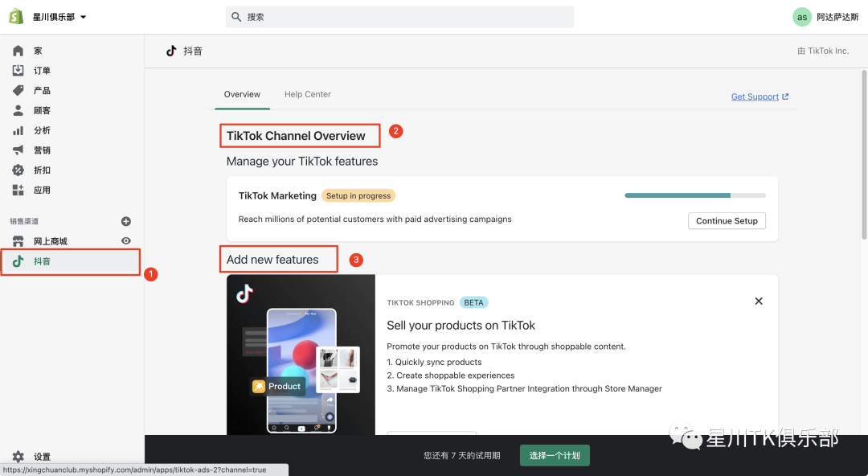Dismiss the TikTok Shopping card with X
868x476 pixels.
(759, 301)
